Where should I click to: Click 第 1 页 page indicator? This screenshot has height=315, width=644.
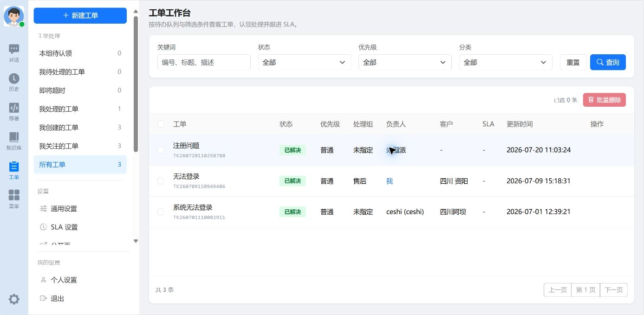585,290
